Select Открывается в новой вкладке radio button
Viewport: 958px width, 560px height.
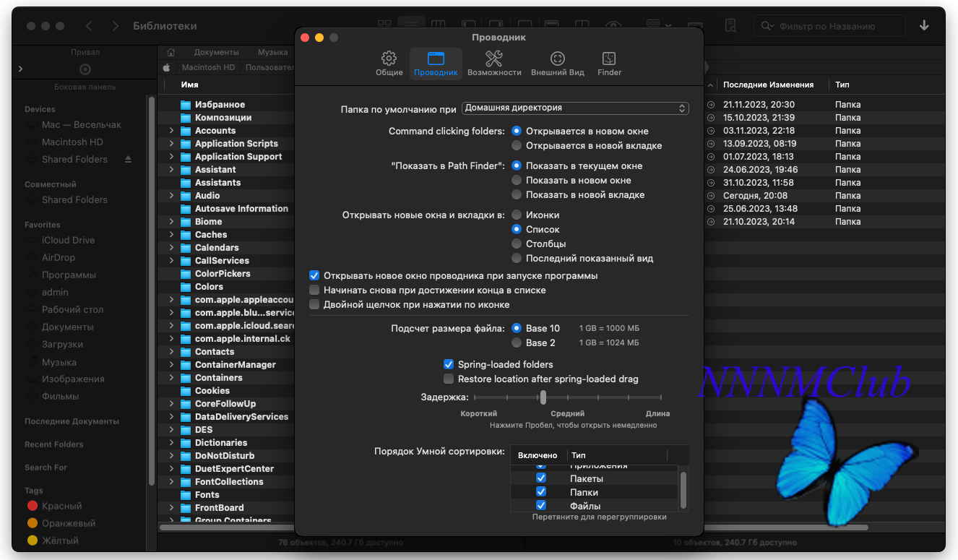click(517, 145)
